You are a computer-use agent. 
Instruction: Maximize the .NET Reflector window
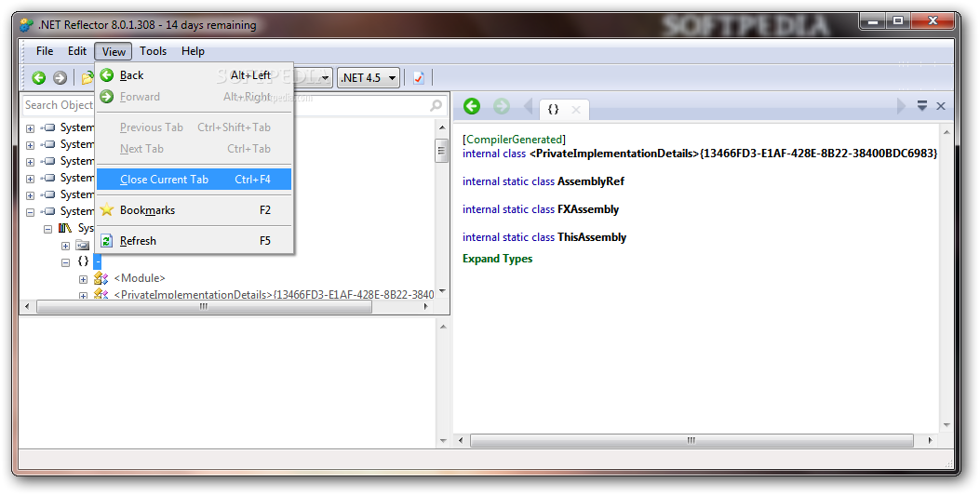[x=898, y=21]
